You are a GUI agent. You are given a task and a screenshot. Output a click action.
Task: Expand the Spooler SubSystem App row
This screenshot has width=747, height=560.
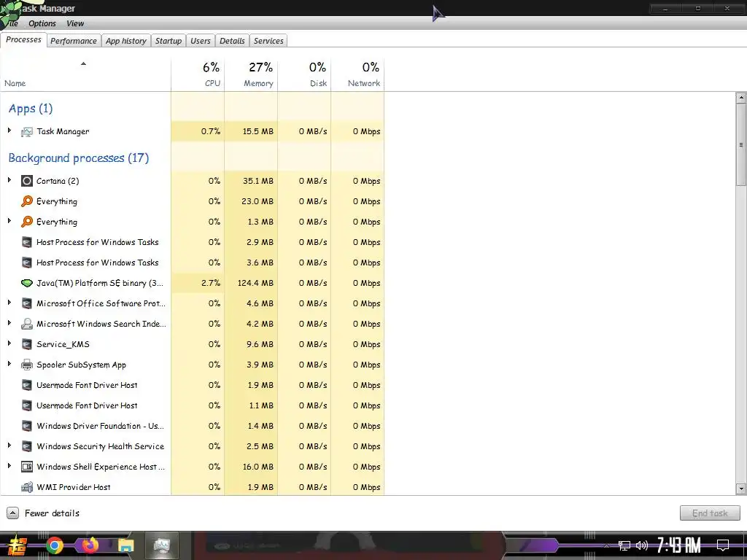click(x=9, y=364)
